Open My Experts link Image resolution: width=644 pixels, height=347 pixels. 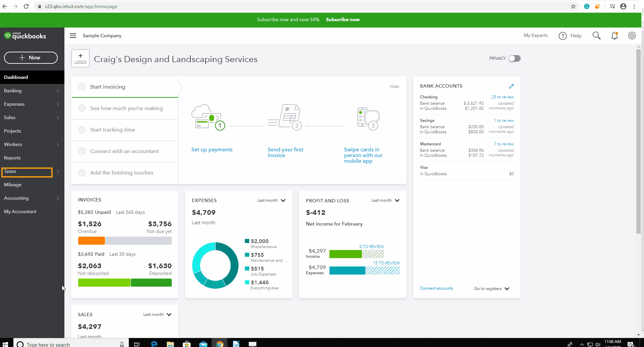[x=536, y=35]
